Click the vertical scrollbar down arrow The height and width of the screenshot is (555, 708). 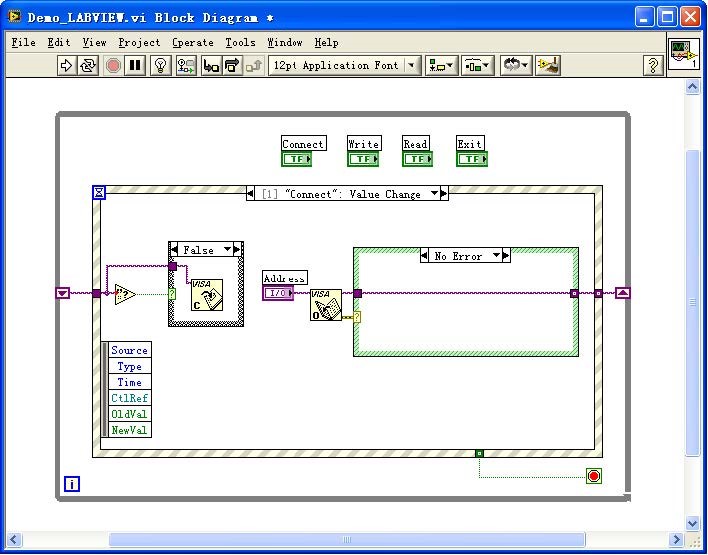point(693,523)
